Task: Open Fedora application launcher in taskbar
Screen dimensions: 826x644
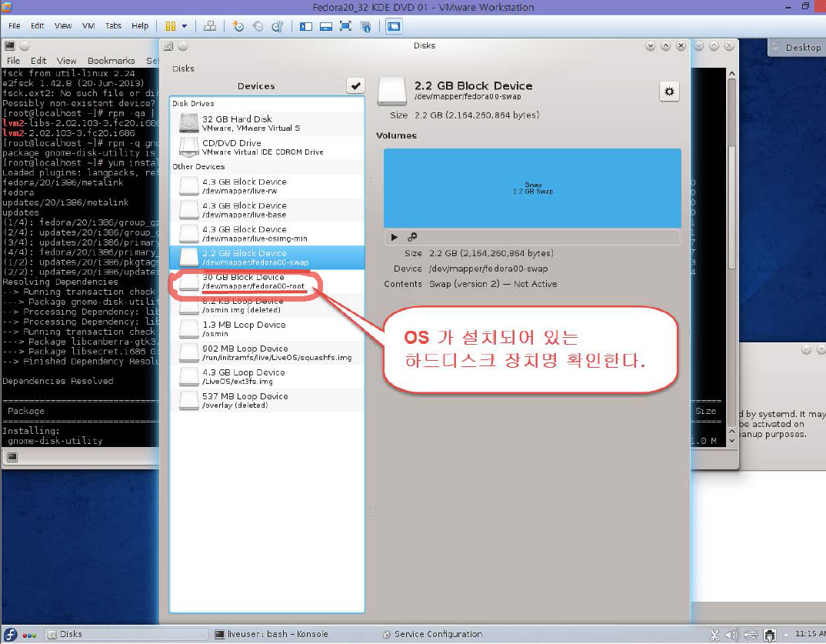Action: (11, 635)
